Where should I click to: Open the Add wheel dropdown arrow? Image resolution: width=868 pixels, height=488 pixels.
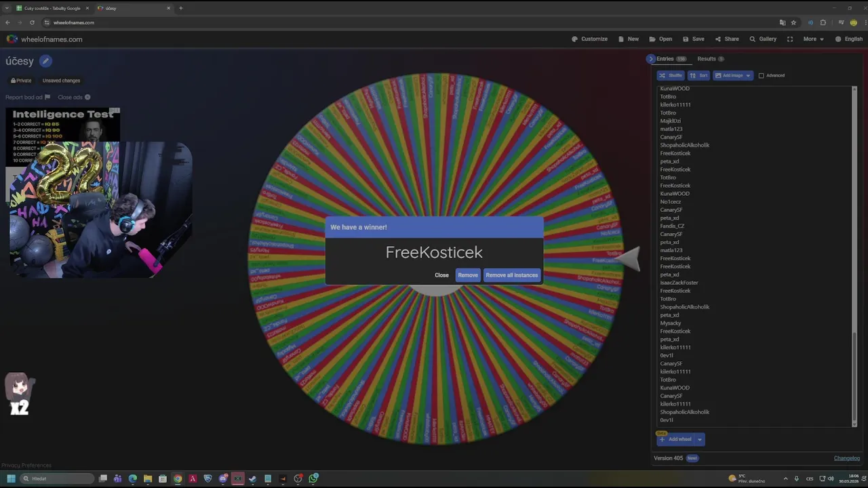tap(700, 439)
